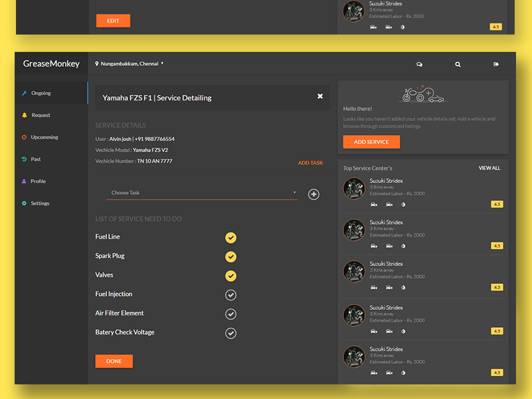532x399 pixels.
Task: Click the location pin icon near Nungambakkam
Action: pos(96,63)
